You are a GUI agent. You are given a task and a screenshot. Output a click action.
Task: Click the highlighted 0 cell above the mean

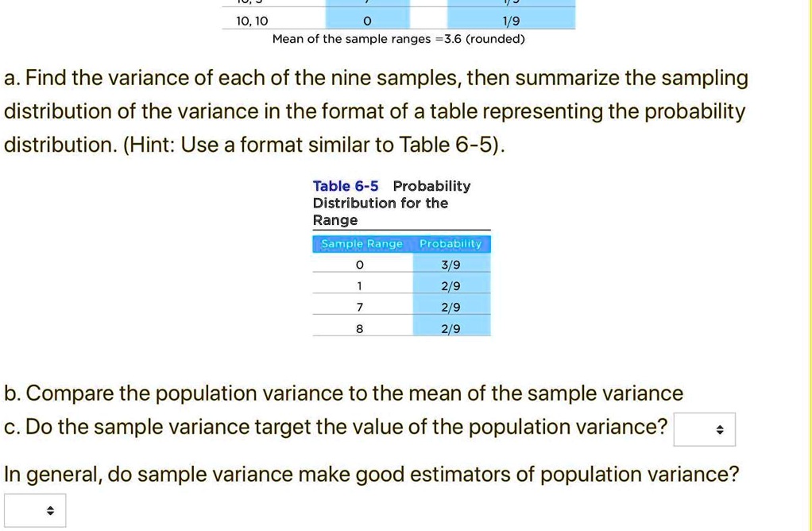click(x=365, y=21)
